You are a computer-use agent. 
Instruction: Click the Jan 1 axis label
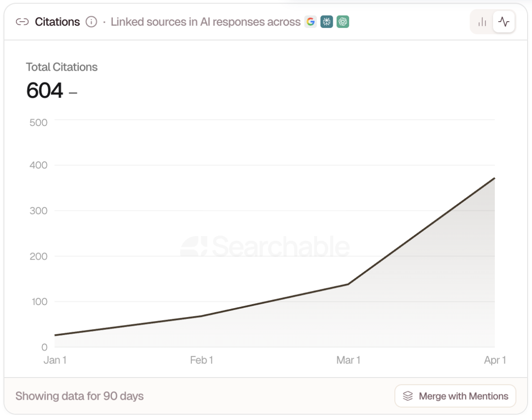point(55,360)
